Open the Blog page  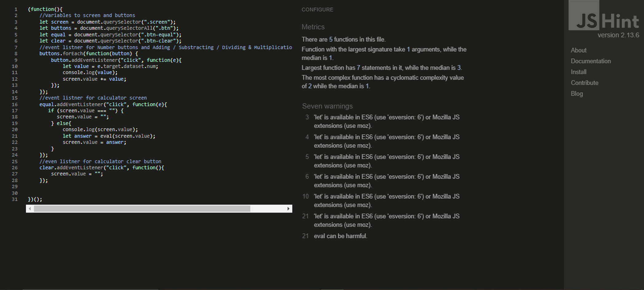point(577,93)
